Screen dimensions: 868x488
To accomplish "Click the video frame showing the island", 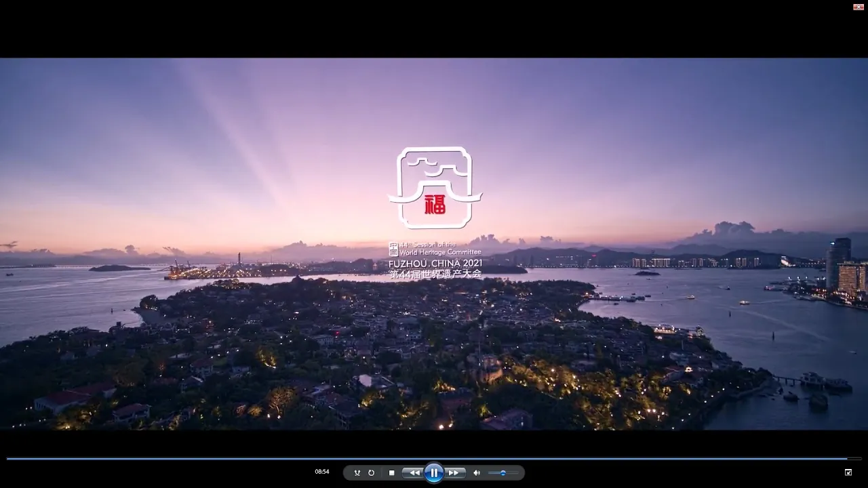I will (434, 244).
